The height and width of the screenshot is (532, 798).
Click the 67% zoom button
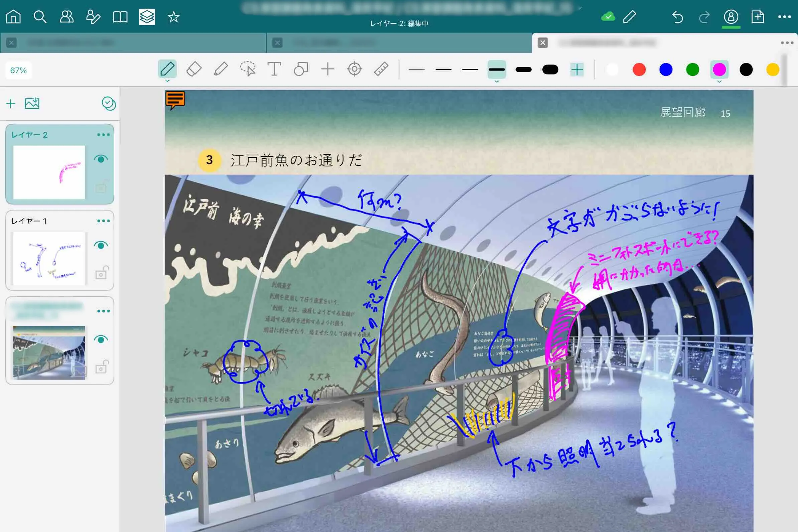18,70
